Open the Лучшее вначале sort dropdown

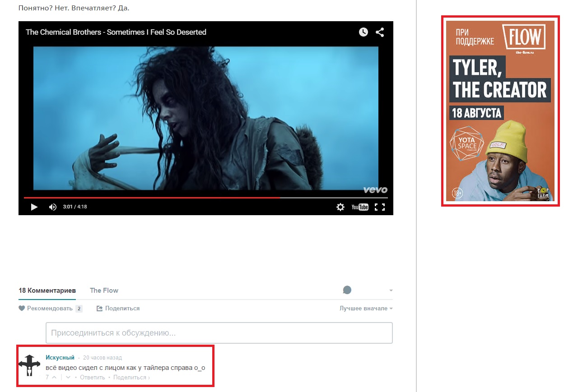(366, 309)
